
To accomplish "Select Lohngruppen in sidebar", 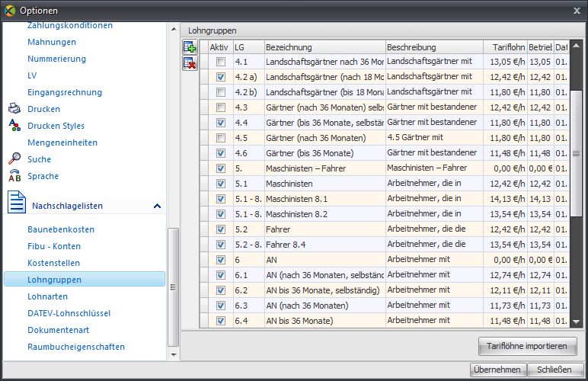I will coord(85,280).
